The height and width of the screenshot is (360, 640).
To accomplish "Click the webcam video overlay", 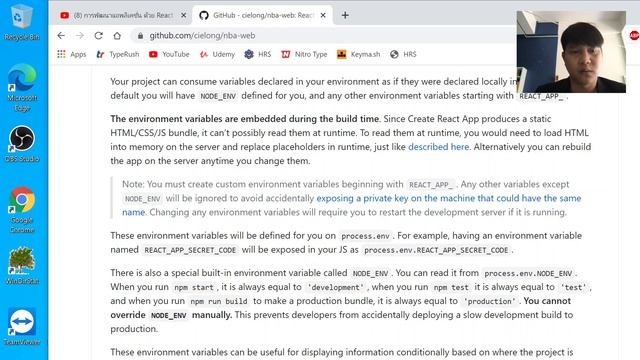I will [571, 52].
